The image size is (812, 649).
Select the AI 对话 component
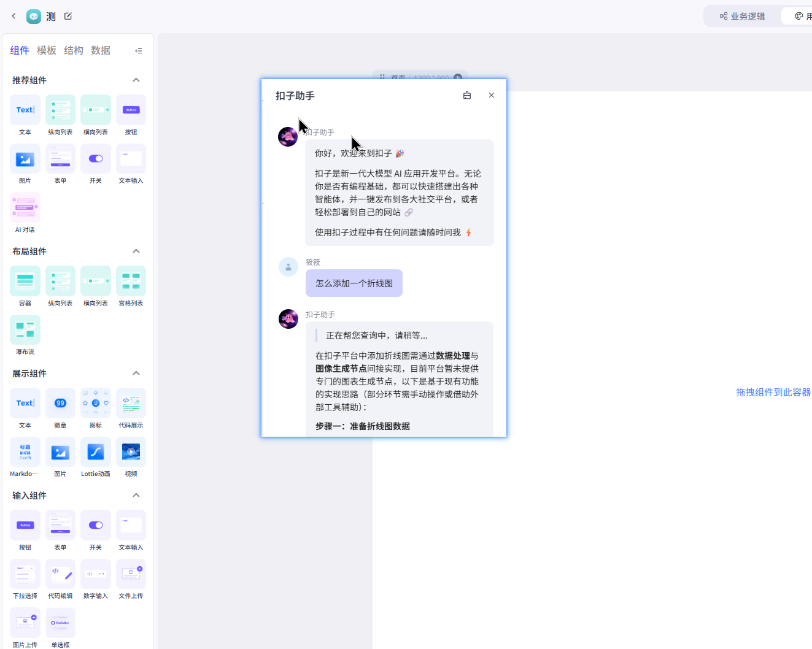click(x=25, y=213)
